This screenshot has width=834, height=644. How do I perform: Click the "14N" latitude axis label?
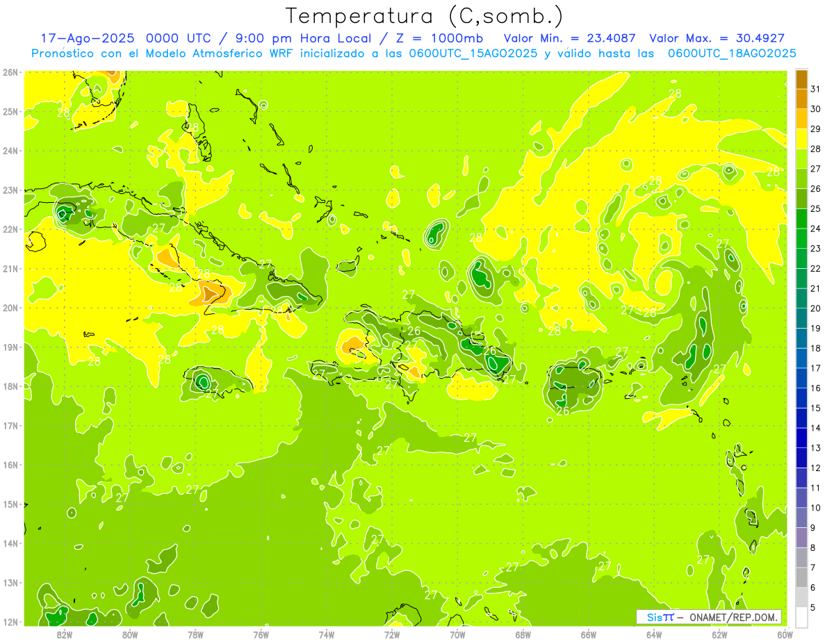pos(10,543)
